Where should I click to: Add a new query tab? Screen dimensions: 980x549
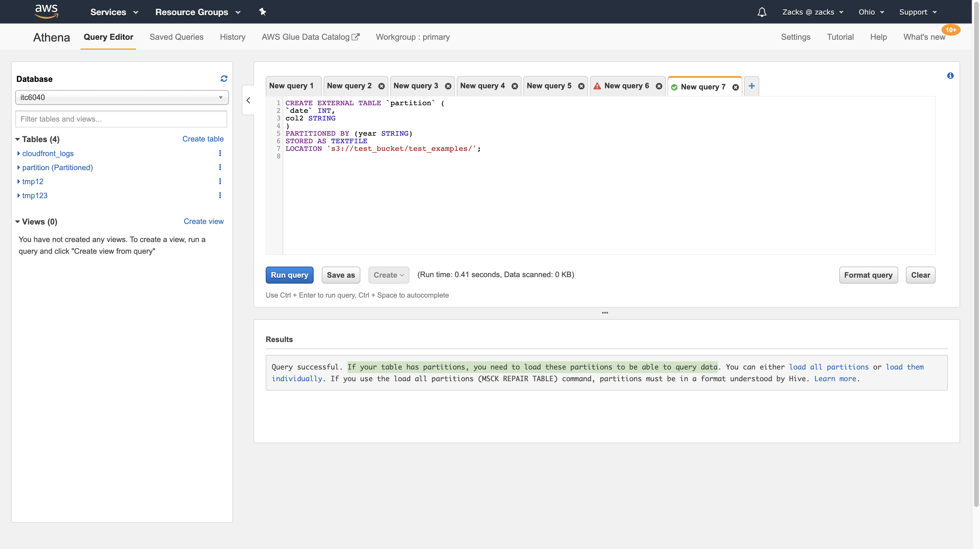coord(751,86)
